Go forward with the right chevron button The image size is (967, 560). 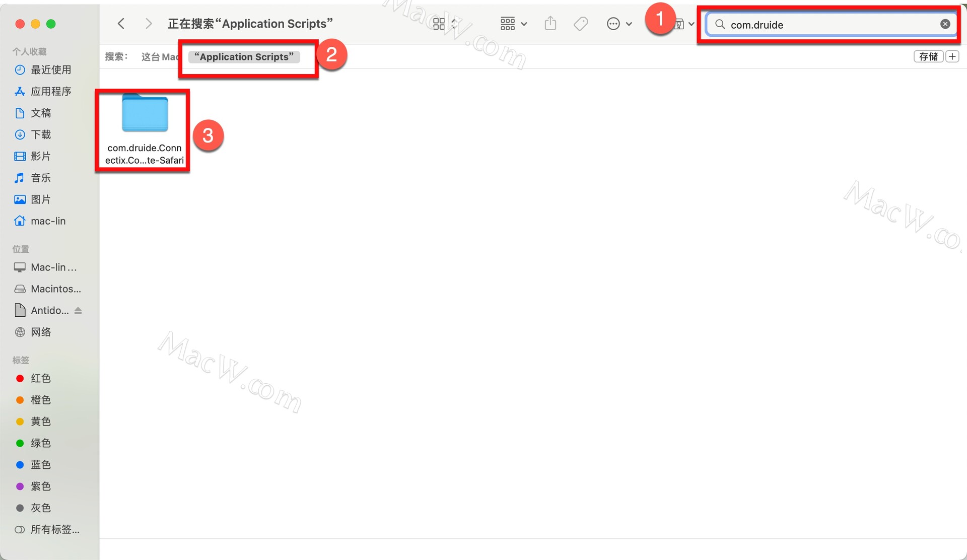tap(148, 24)
